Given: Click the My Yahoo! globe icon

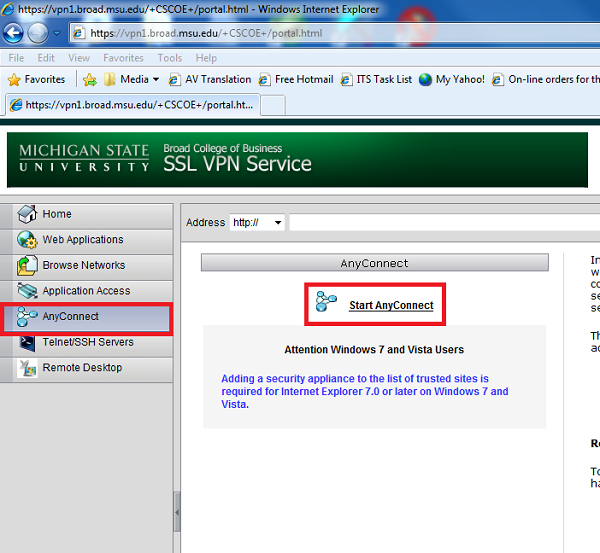Looking at the screenshot, I should pos(425,80).
